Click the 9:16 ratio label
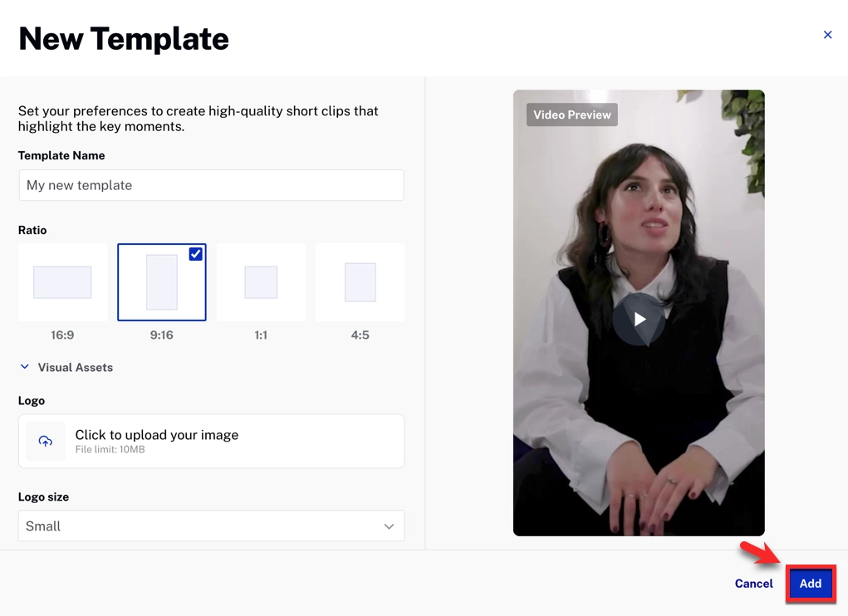This screenshot has height=616, width=848. coord(161,335)
